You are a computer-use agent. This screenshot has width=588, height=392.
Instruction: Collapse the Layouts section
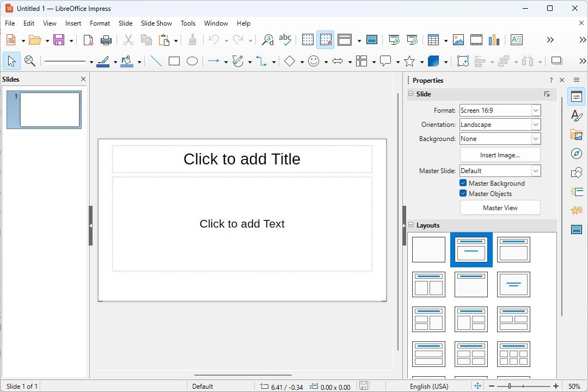411,225
